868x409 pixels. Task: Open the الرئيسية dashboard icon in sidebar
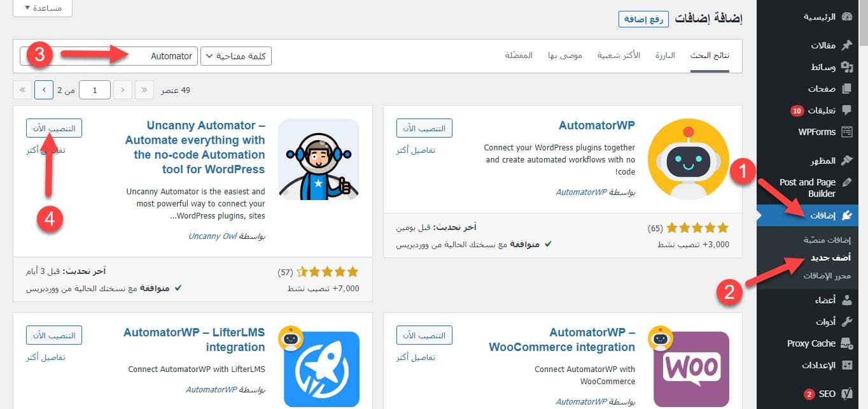[x=846, y=17]
